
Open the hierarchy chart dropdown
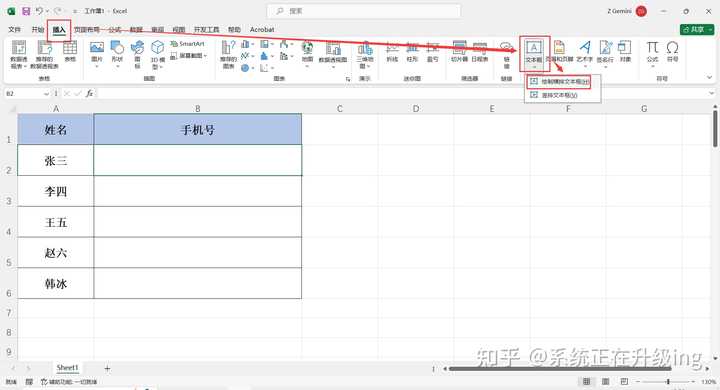[266, 44]
